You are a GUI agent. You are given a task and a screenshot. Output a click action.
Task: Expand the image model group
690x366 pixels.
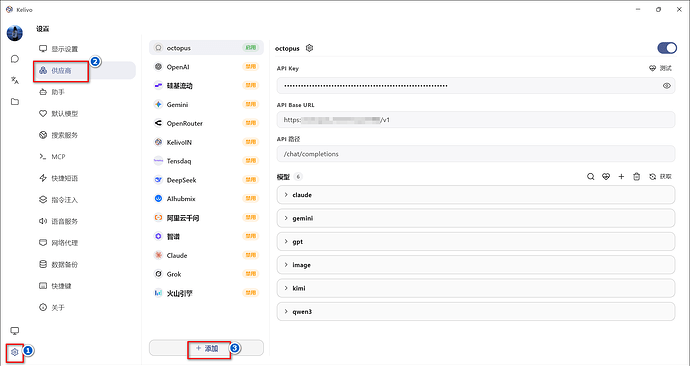[476, 265]
